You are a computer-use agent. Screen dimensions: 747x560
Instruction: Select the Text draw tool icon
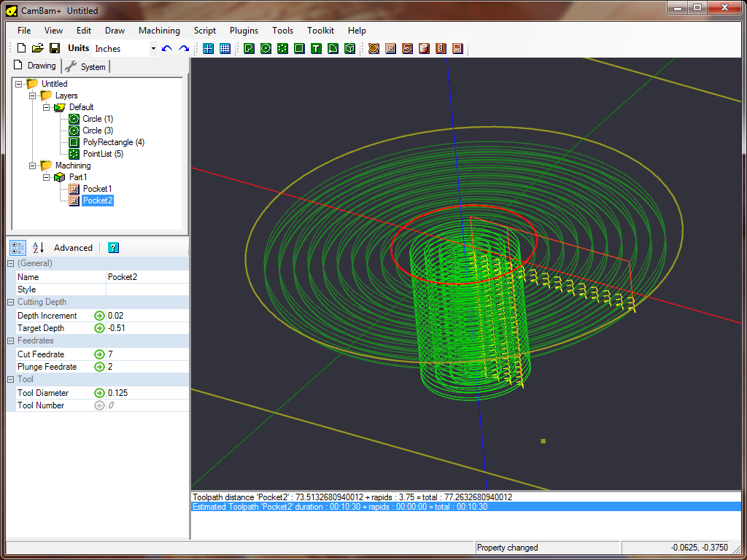(x=316, y=49)
